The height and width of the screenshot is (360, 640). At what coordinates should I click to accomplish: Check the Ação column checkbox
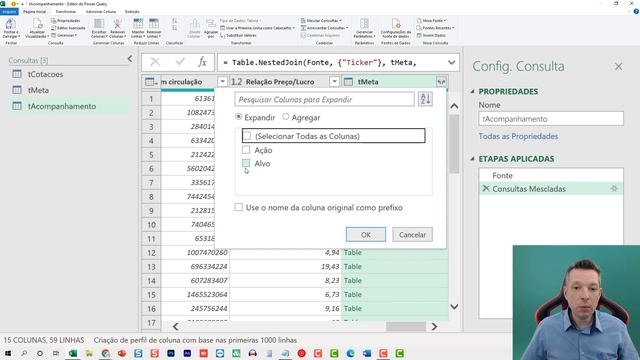click(x=246, y=150)
